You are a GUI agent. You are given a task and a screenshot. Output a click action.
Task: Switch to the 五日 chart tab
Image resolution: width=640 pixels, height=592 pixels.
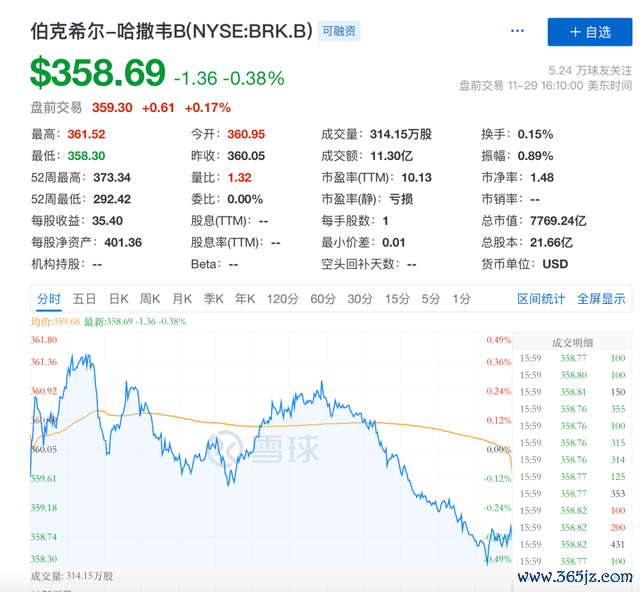84,299
